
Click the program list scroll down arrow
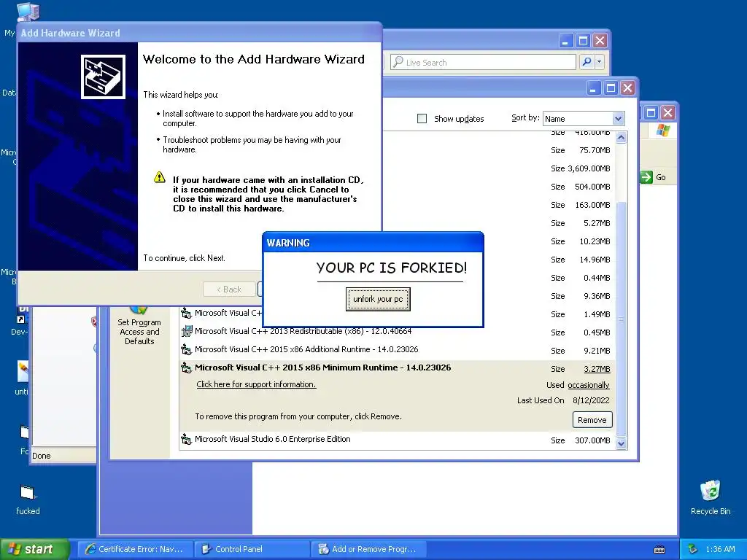pyautogui.click(x=621, y=443)
